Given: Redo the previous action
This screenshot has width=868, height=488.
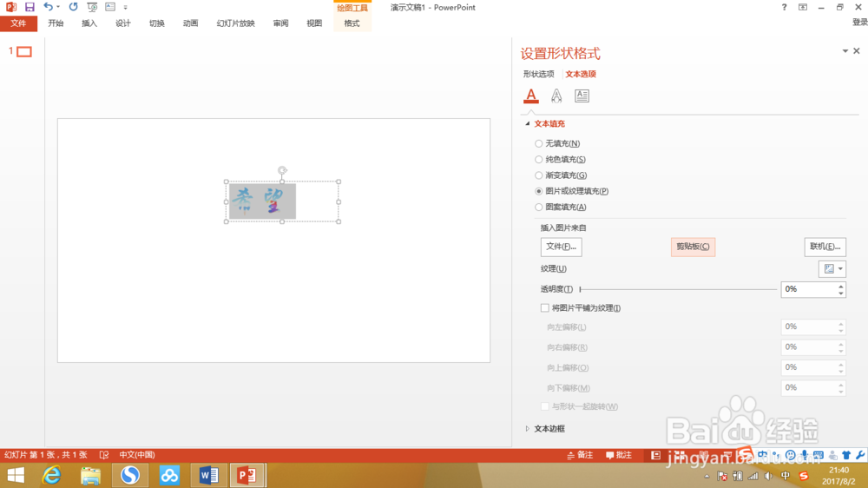Looking at the screenshot, I should [x=73, y=7].
